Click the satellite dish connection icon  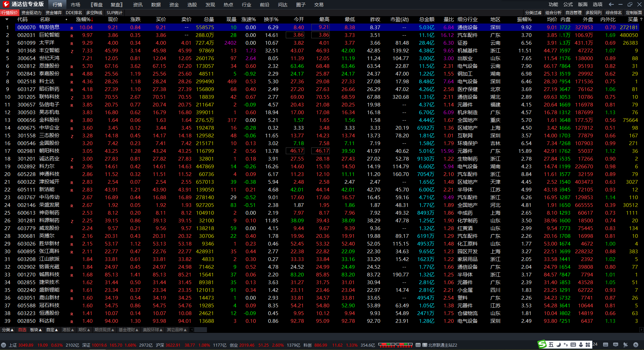click(626, 345)
